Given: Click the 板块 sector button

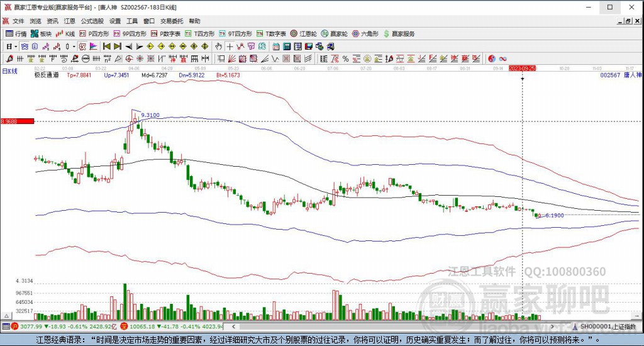Looking at the screenshot, I should coord(41,34).
